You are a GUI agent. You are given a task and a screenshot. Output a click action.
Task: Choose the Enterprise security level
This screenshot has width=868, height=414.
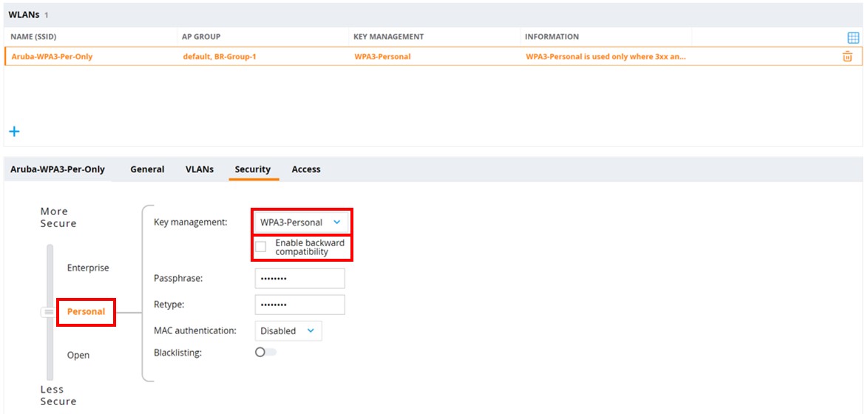click(88, 268)
